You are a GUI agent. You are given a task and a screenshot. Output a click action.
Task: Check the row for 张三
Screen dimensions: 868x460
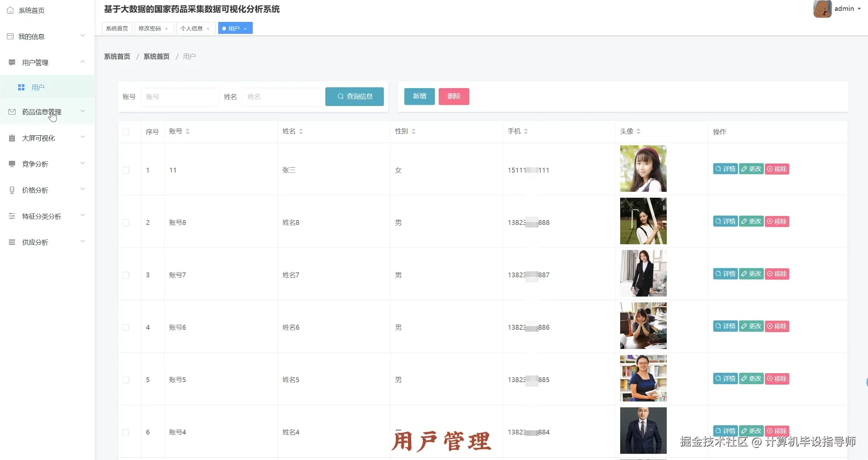[x=125, y=170]
